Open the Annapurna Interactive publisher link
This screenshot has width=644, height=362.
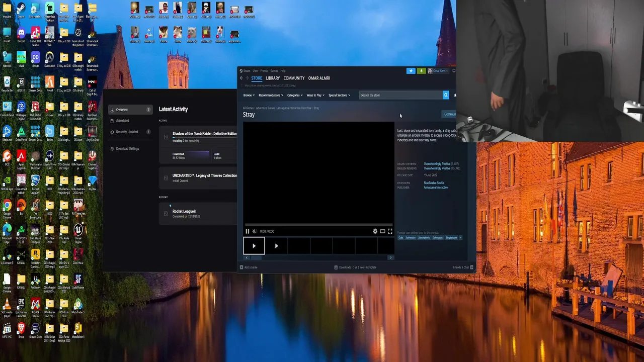[x=436, y=188]
